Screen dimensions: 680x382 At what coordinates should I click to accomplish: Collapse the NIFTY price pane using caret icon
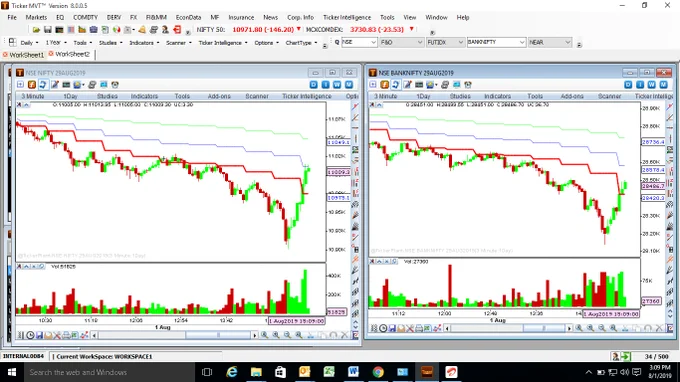tap(26, 105)
